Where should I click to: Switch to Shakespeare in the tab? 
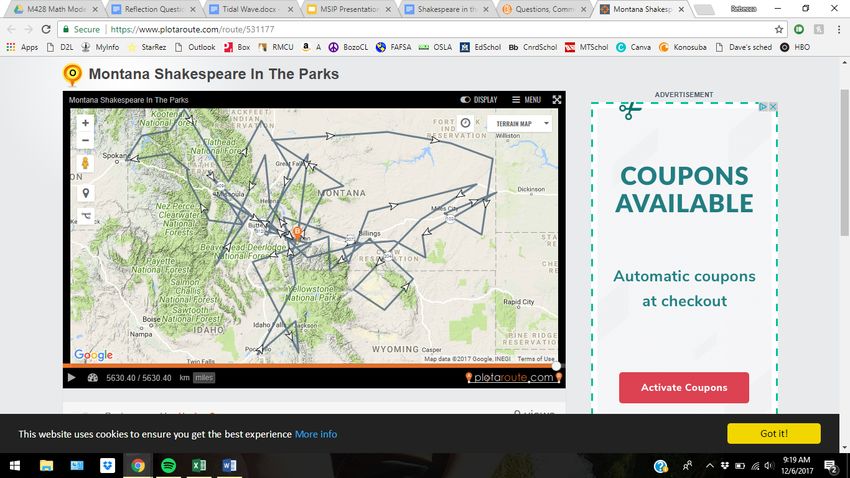445,9
